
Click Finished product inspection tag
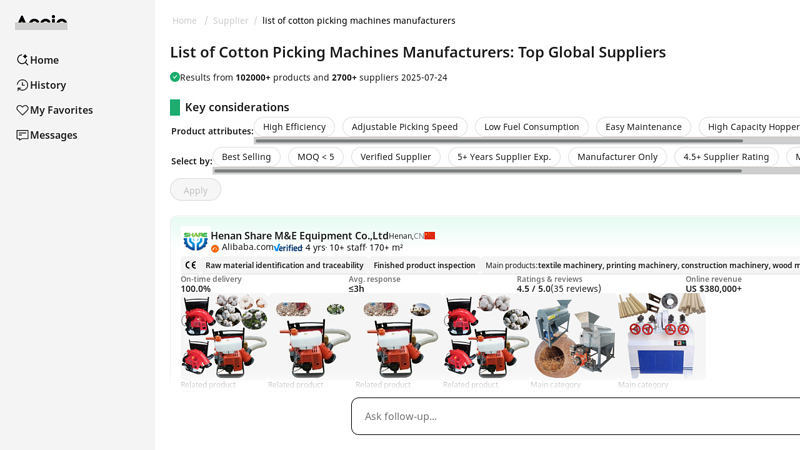coord(424,265)
